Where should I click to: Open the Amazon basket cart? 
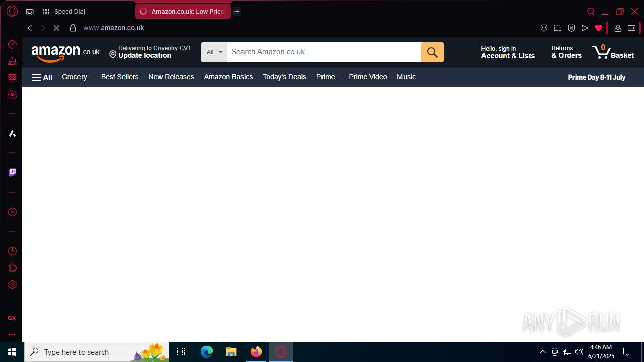pos(613,52)
